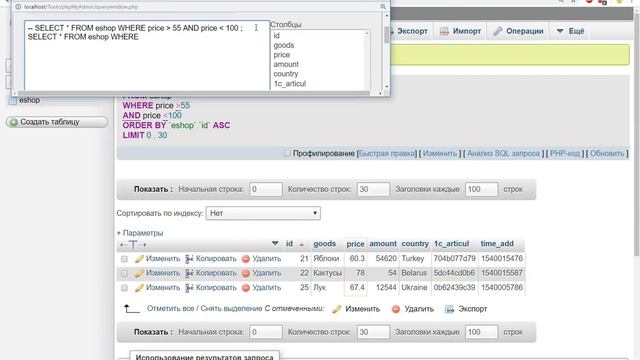Click the upper Количество строк field

373,189
